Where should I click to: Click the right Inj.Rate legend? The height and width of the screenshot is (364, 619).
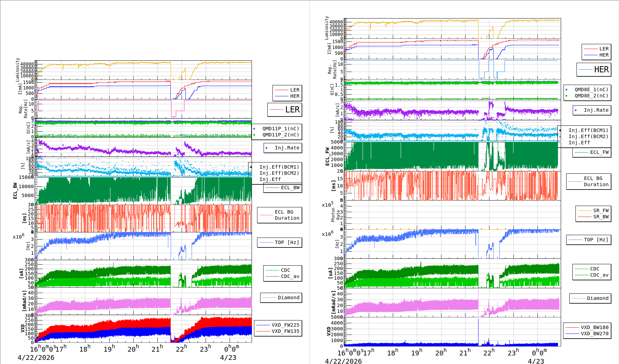(592, 110)
